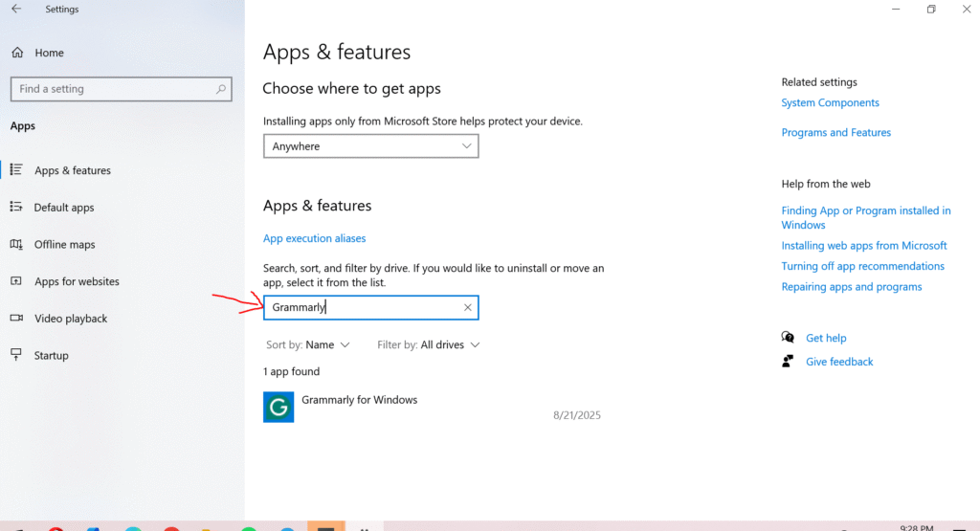The width and height of the screenshot is (980, 531).
Task: Open the App execution aliases link
Action: coord(314,238)
